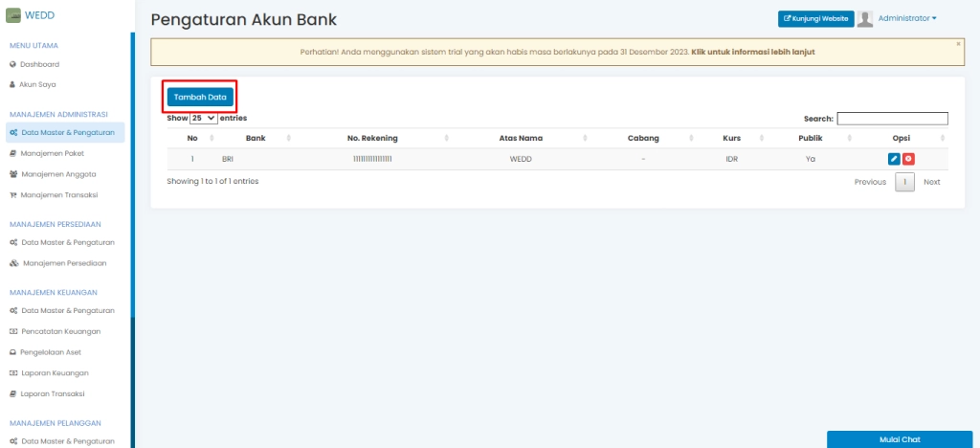Dismiss the trial warning banner
980x448 pixels.
coord(958,44)
